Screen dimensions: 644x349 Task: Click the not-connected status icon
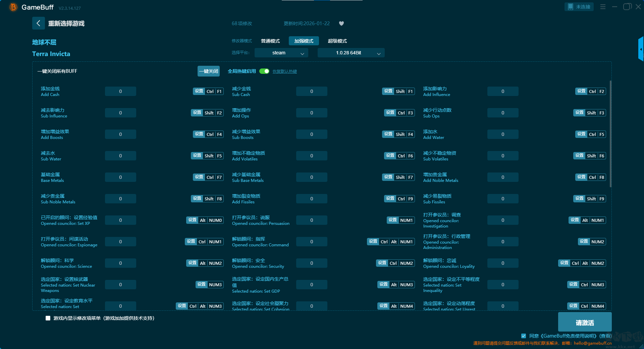coord(571,7)
